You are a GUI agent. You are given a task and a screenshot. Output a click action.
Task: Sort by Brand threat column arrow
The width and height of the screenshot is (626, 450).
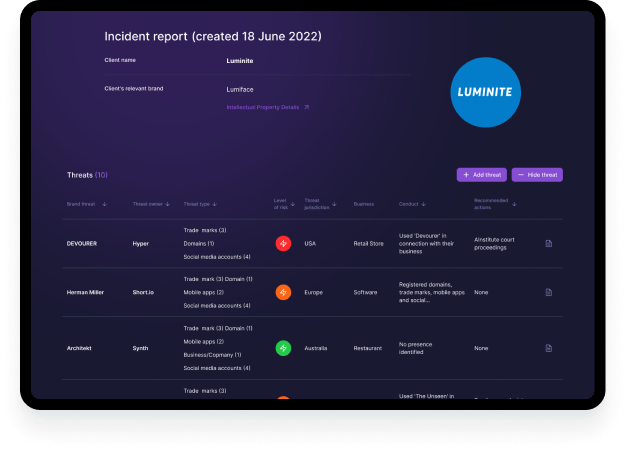point(105,204)
